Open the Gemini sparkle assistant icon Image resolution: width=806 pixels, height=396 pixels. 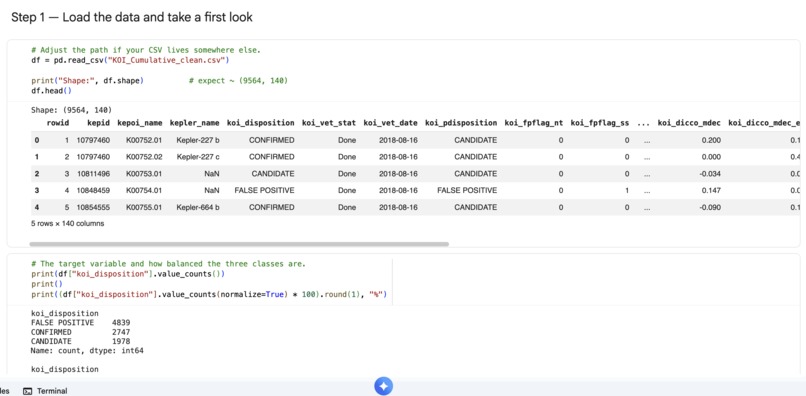(x=383, y=386)
